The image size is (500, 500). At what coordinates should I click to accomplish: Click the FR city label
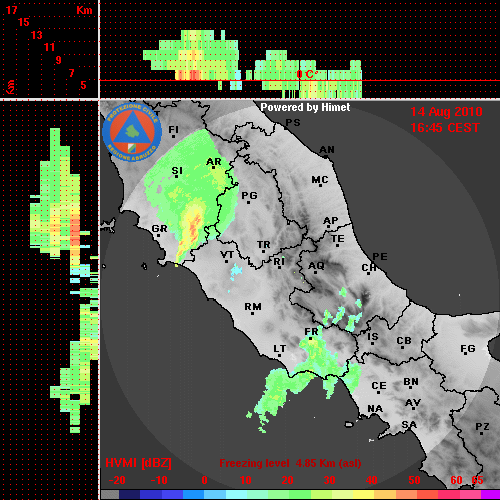coord(311,332)
